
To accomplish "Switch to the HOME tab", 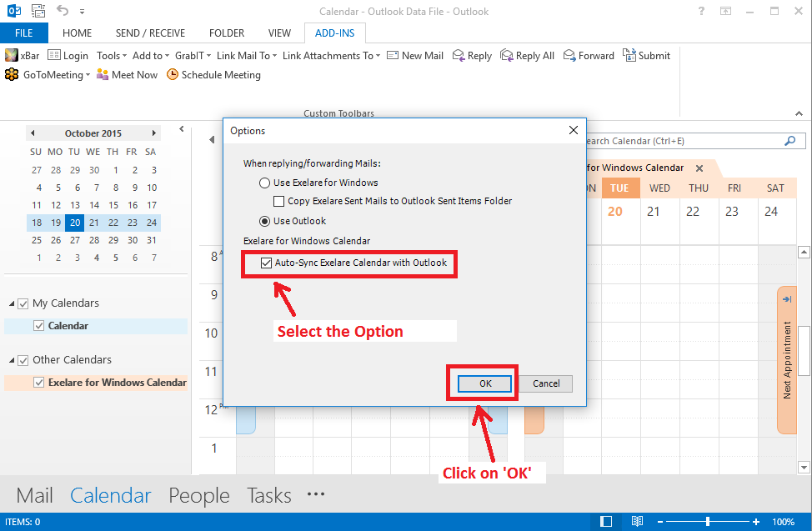I will click(77, 33).
